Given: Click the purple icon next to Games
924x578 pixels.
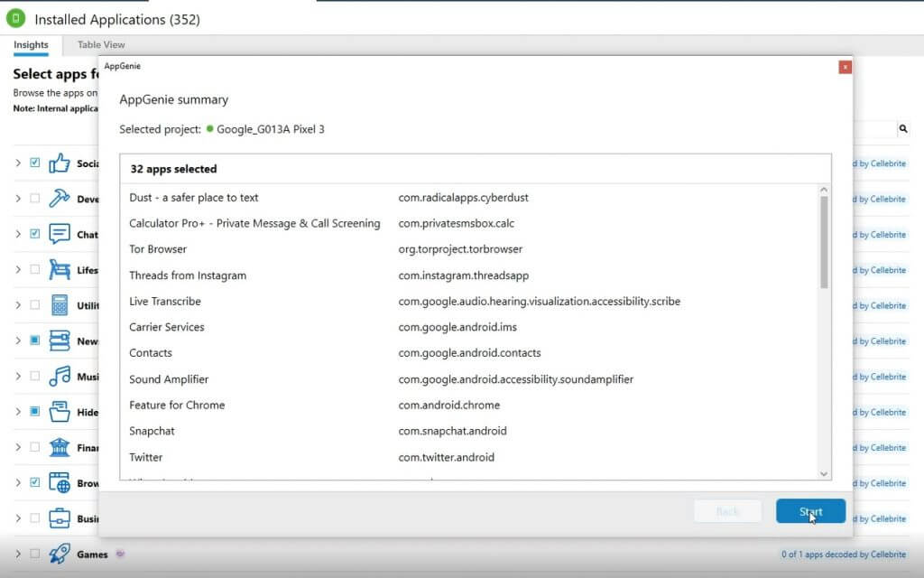Looking at the screenshot, I should tap(120, 554).
